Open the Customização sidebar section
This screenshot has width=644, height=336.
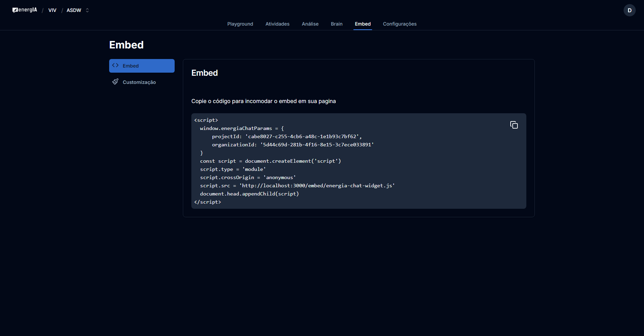pyautogui.click(x=142, y=82)
